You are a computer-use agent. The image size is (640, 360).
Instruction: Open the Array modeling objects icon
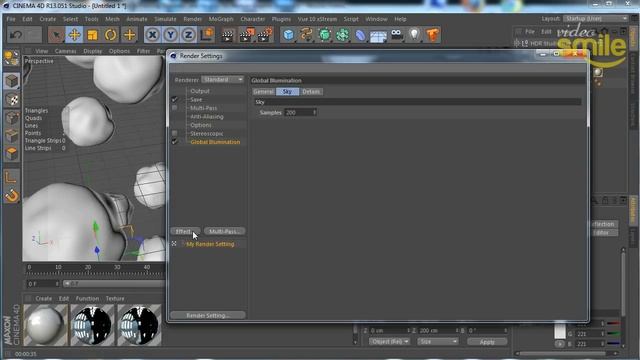tap(342, 35)
